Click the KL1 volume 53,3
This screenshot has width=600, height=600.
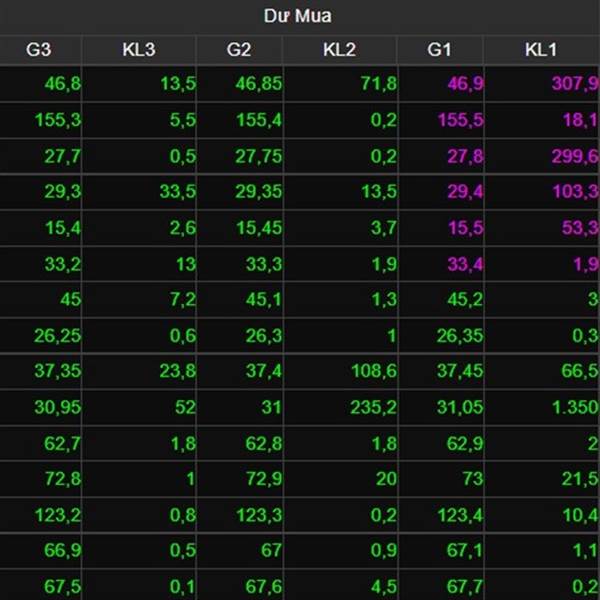tap(580, 228)
